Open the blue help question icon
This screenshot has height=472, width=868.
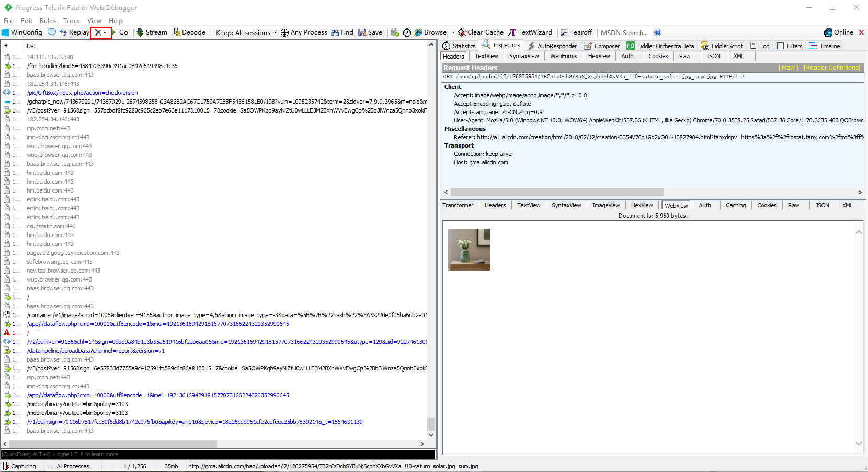658,32
